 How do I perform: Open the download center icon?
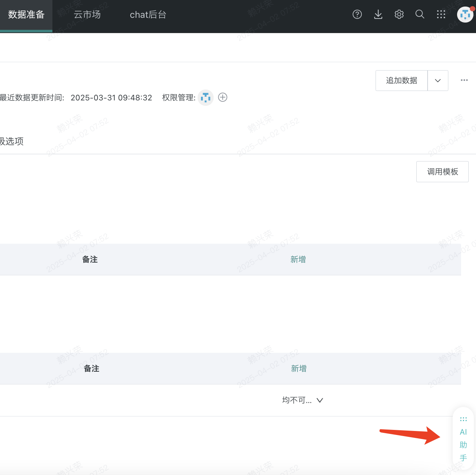[378, 15]
